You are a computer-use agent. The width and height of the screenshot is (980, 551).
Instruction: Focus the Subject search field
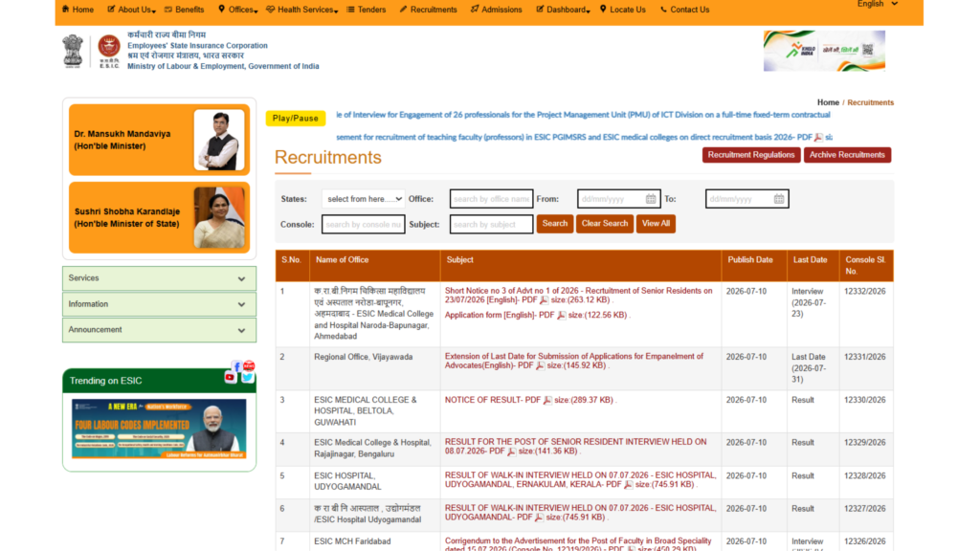491,224
